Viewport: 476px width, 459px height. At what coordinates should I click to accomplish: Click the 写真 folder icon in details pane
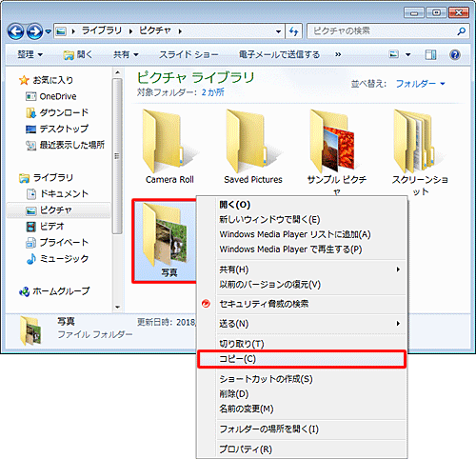tap(30, 331)
